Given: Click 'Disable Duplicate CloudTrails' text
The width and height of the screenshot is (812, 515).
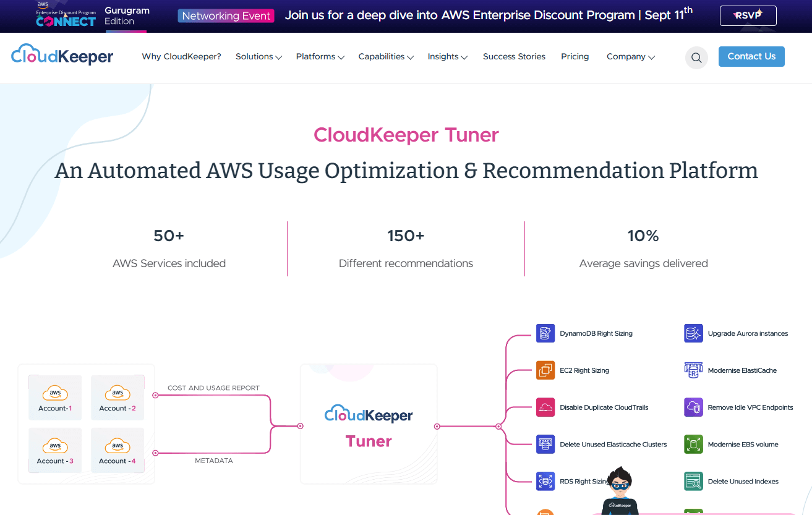Looking at the screenshot, I should pos(604,407).
